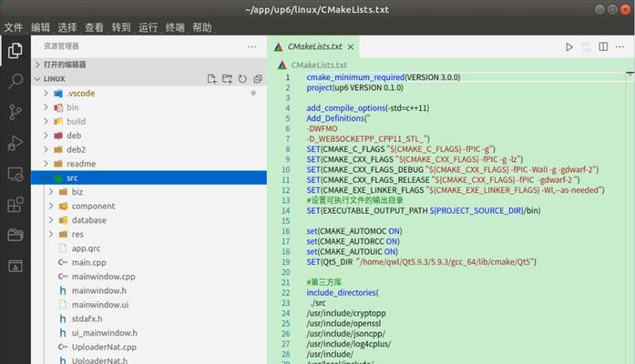Open the 帮助 menu
Viewport: 635px width, 364px height.
(x=202, y=27)
